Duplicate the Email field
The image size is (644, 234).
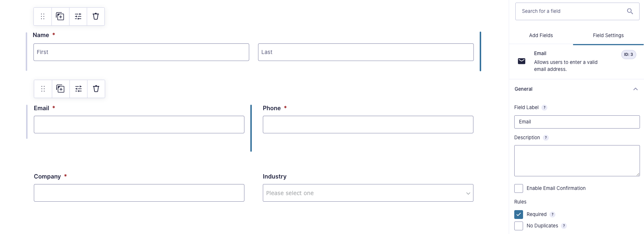coord(60,89)
